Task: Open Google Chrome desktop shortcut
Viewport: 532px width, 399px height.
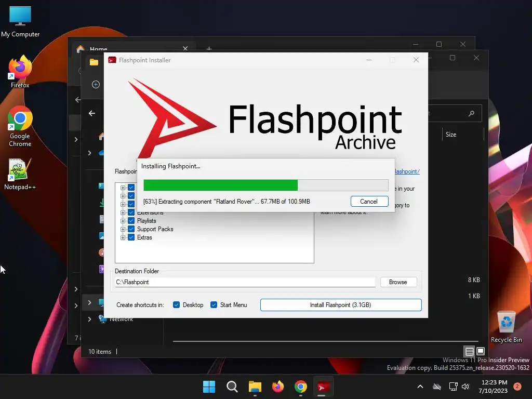Action: pos(20,127)
